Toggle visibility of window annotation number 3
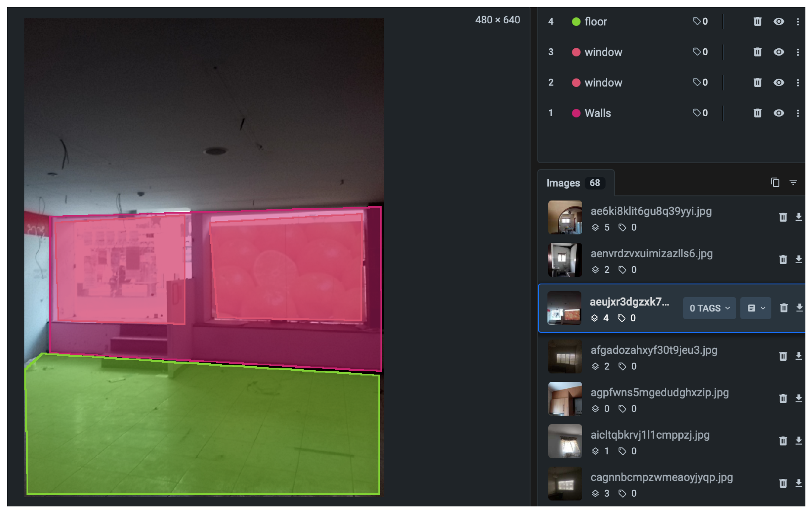812x514 pixels. point(779,52)
